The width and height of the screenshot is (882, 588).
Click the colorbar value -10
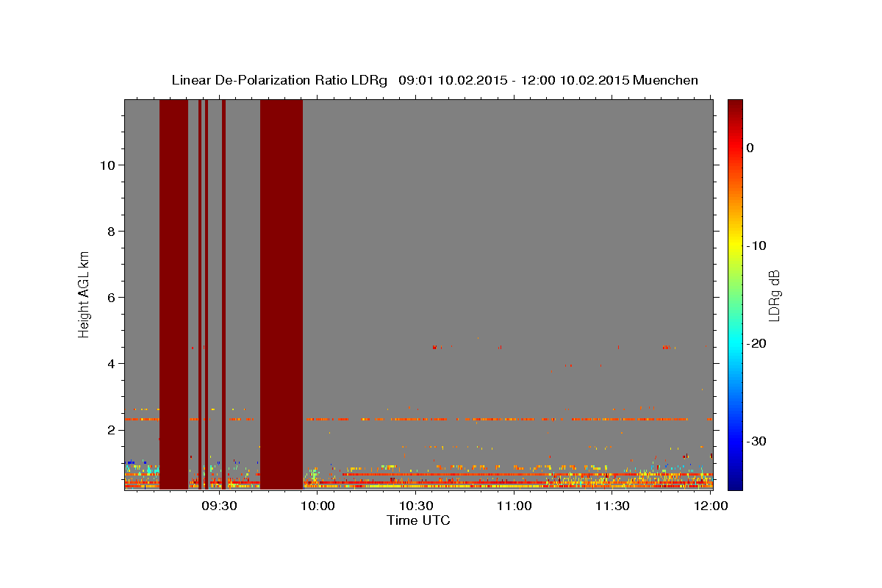756,245
